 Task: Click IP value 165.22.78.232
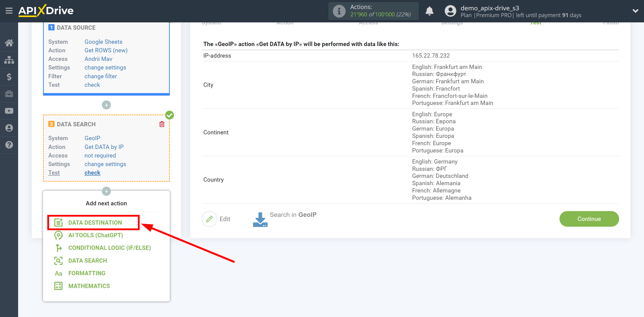[x=431, y=56]
